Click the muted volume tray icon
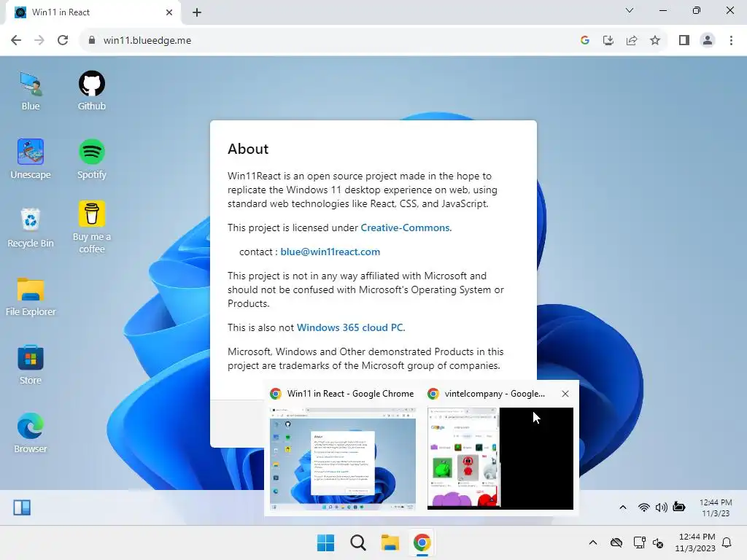This screenshot has width=747, height=560. pos(658,542)
